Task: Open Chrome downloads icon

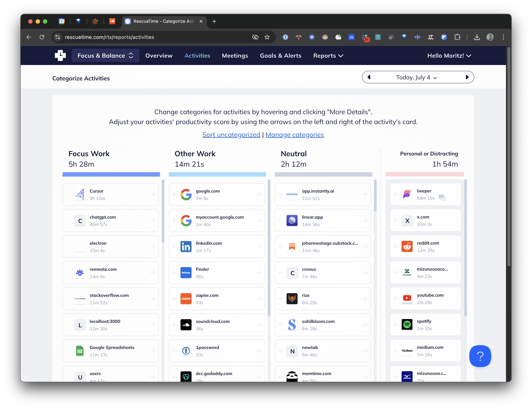Action: click(x=477, y=37)
